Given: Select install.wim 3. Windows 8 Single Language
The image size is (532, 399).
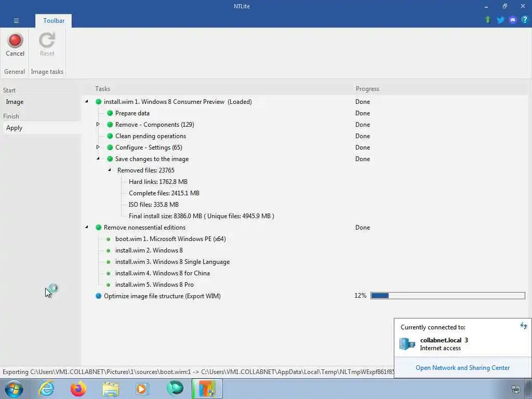Looking at the screenshot, I should (172, 262).
